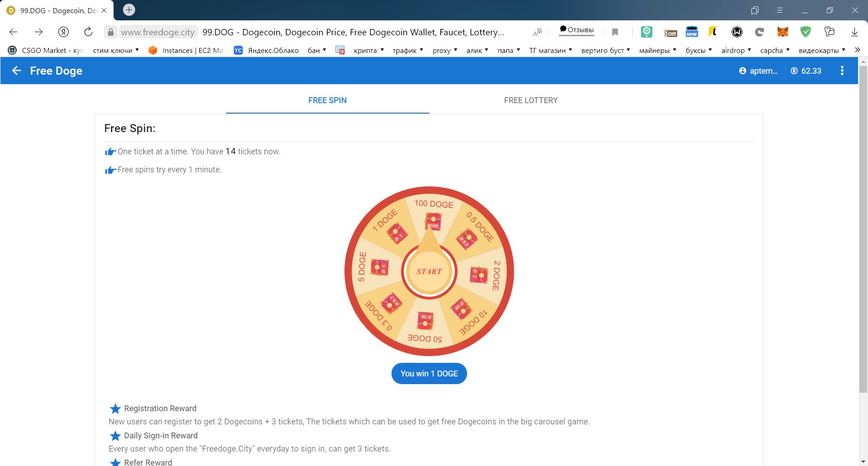Image resolution: width=868 pixels, height=466 pixels.
Task: Reload the page with the refresh icon
Action: click(x=88, y=32)
